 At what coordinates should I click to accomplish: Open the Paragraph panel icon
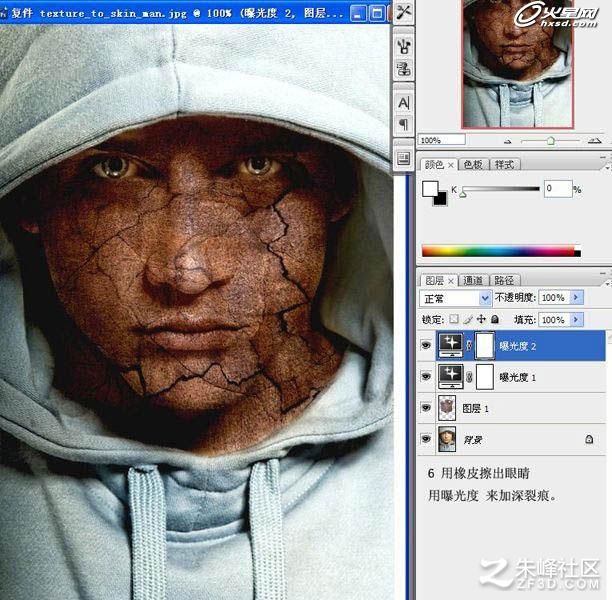(x=404, y=125)
